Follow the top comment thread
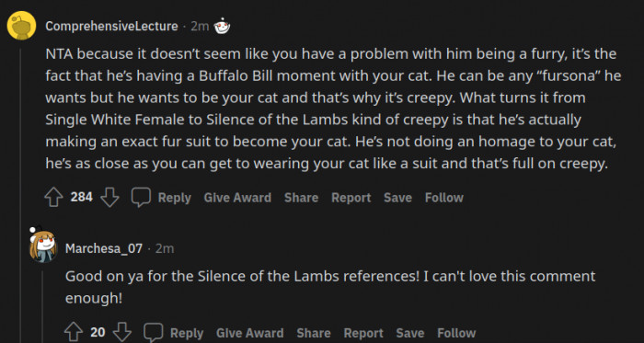Image resolution: width=644 pixels, height=343 pixels. pos(444,198)
